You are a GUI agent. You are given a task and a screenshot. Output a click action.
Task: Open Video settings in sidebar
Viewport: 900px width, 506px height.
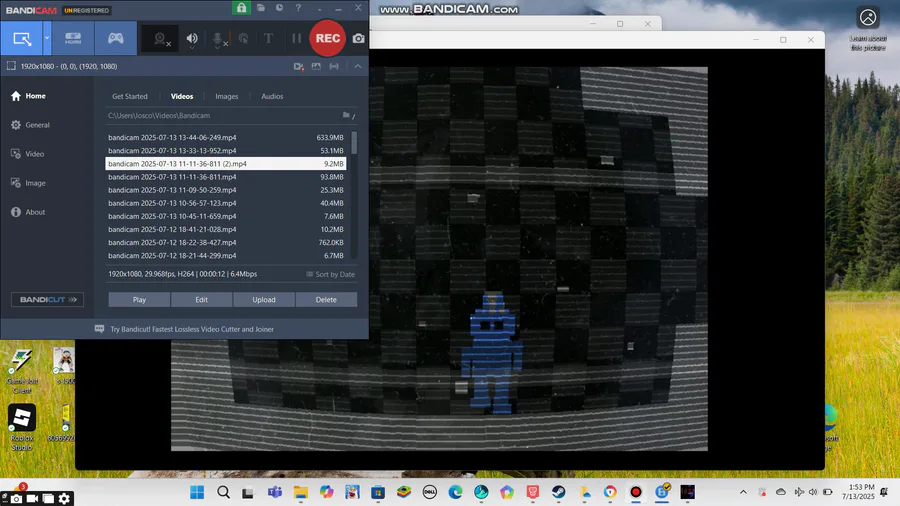(x=28, y=154)
